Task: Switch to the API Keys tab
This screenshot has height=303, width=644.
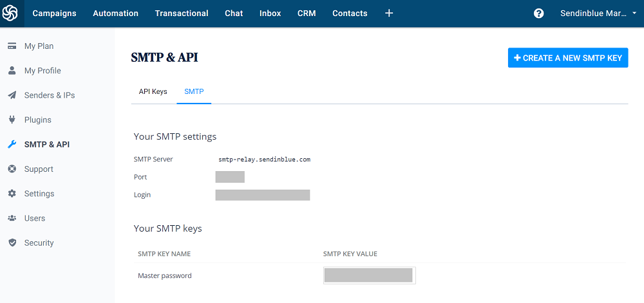Action: point(153,91)
